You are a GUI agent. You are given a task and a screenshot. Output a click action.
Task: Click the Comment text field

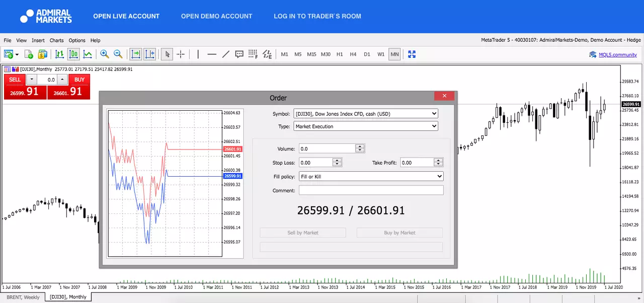(371, 190)
